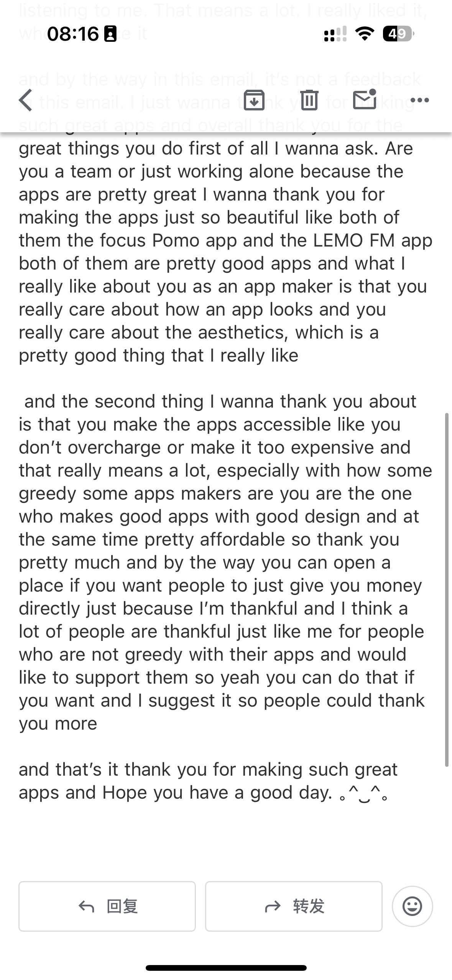
Task: Click the vertical scrollbar on right edge
Action: [x=447, y=589]
